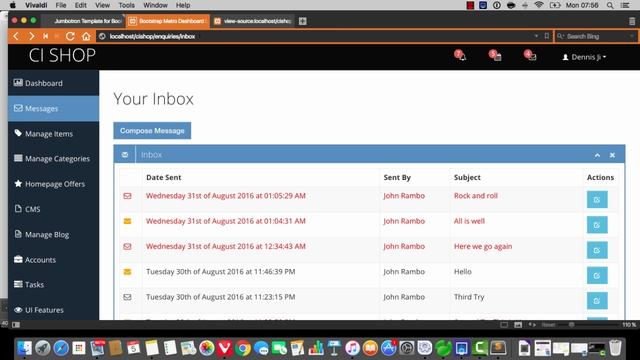
Task: Click the rewind navigation button in toolbar
Action: [x=45, y=36]
